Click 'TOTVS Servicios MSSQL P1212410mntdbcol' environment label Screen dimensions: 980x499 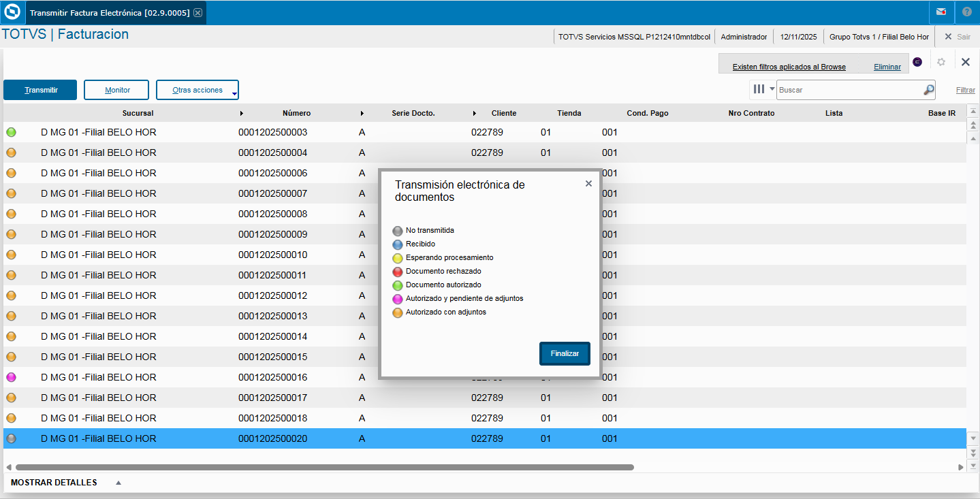tap(634, 37)
